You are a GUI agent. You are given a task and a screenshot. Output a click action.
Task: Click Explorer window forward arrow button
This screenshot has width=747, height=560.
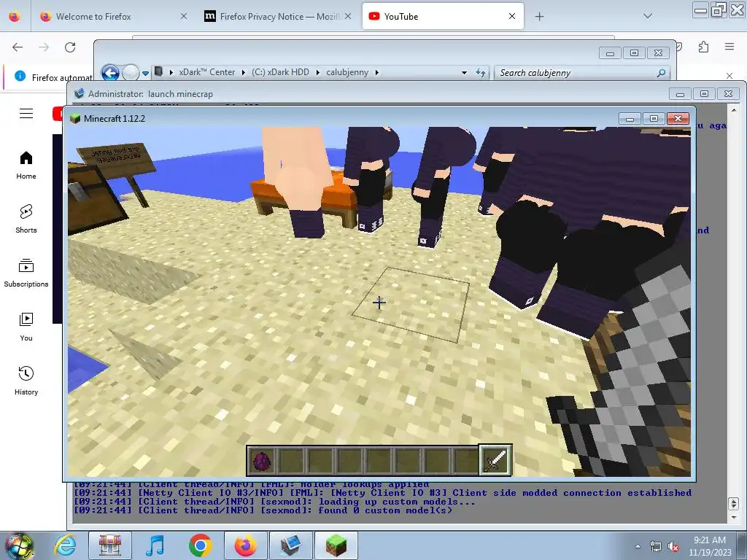click(131, 73)
